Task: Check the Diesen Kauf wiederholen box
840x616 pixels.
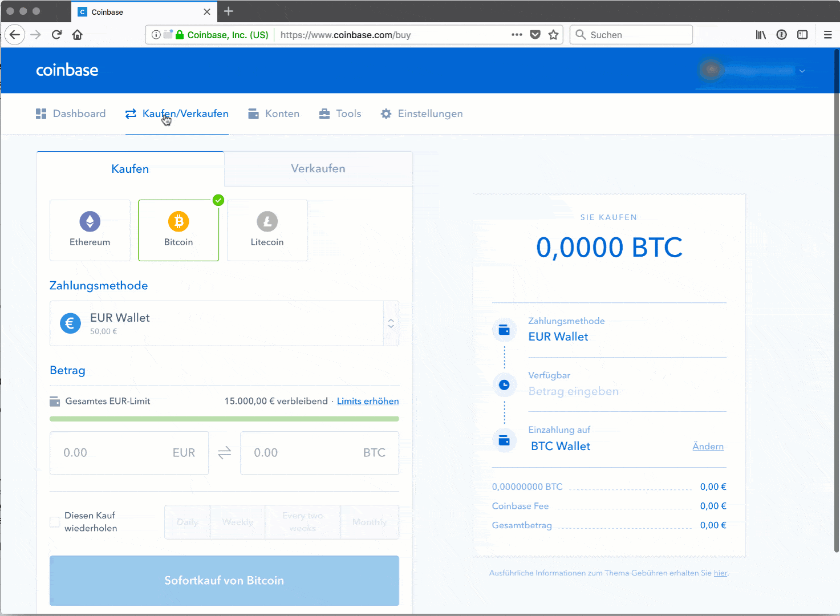Action: (55, 522)
